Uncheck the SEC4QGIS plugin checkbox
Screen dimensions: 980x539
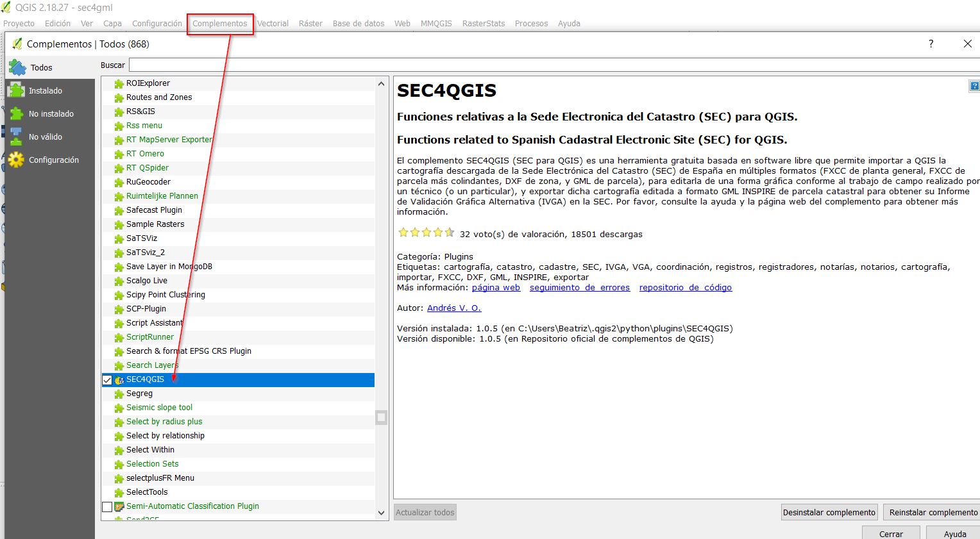pyautogui.click(x=107, y=380)
